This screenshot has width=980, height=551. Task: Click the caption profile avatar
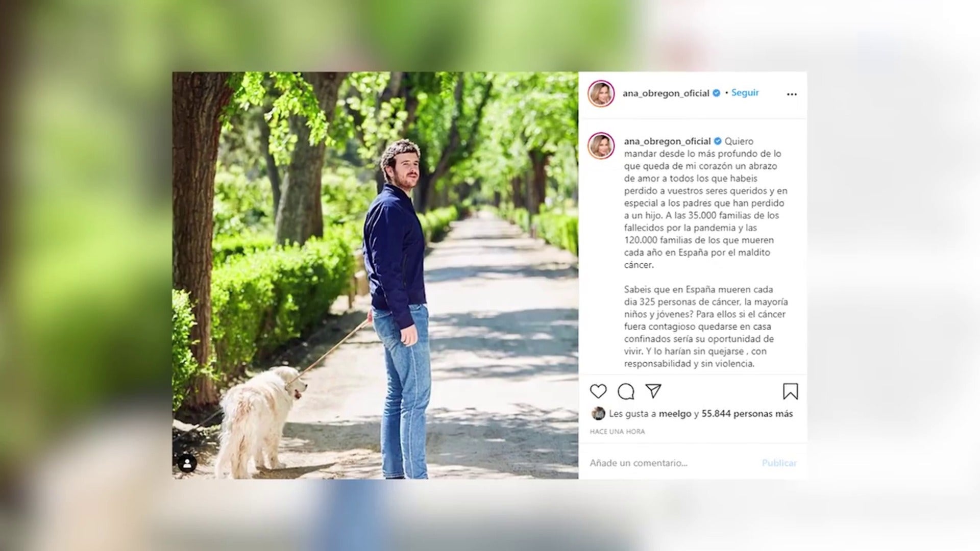(x=601, y=146)
